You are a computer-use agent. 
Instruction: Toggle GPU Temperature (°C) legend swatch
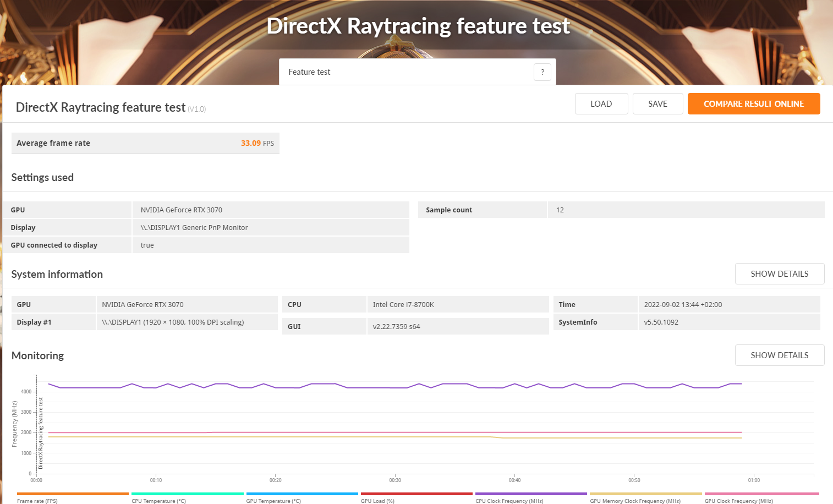pyautogui.click(x=302, y=494)
